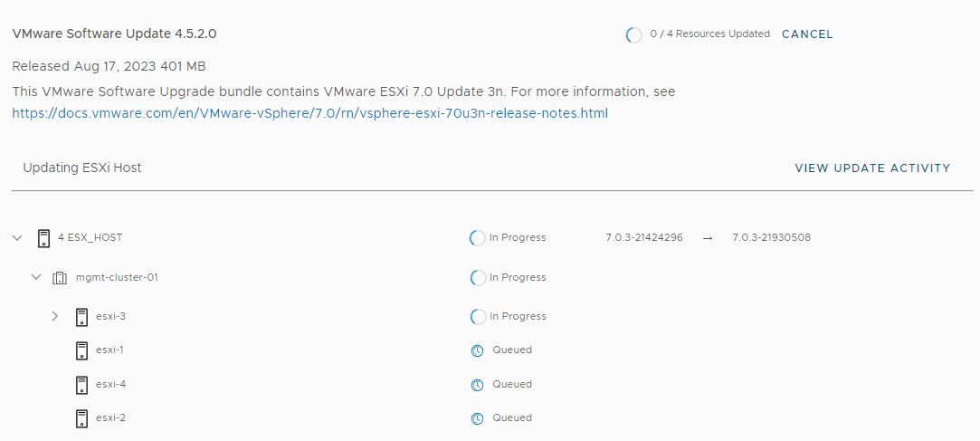Open the ESXi 7.0 U3n release notes link

309,113
